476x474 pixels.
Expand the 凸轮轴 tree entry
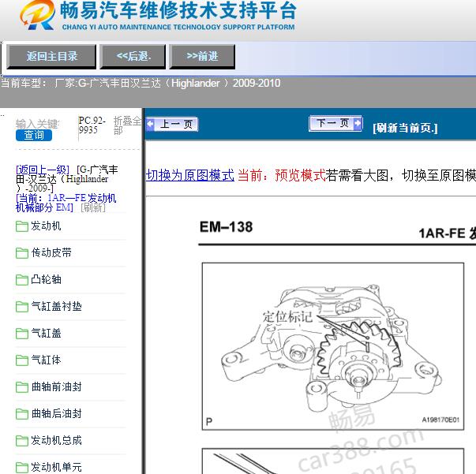pyautogui.click(x=46, y=279)
